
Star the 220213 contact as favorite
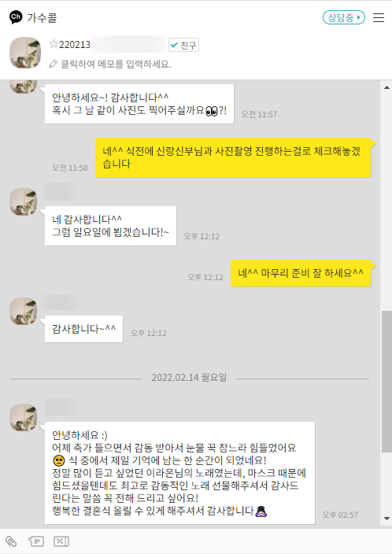[x=54, y=44]
